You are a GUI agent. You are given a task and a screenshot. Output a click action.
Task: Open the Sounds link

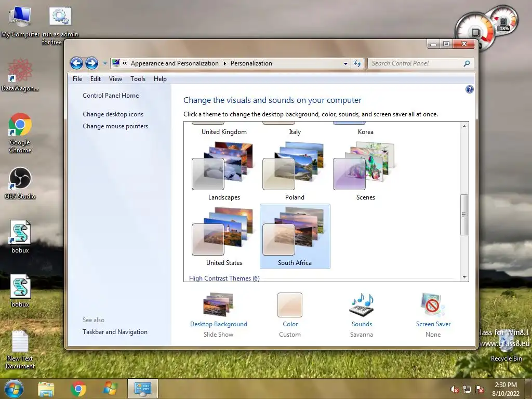tap(362, 324)
